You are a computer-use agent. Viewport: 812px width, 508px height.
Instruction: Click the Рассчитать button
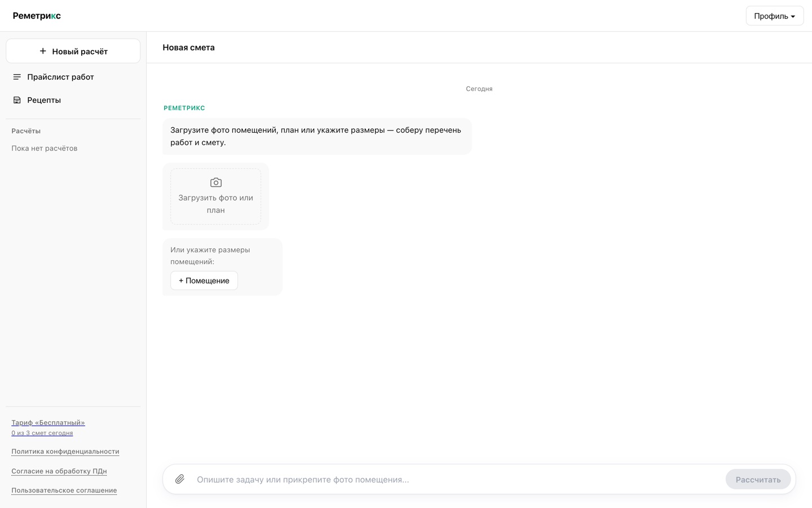[x=758, y=479]
